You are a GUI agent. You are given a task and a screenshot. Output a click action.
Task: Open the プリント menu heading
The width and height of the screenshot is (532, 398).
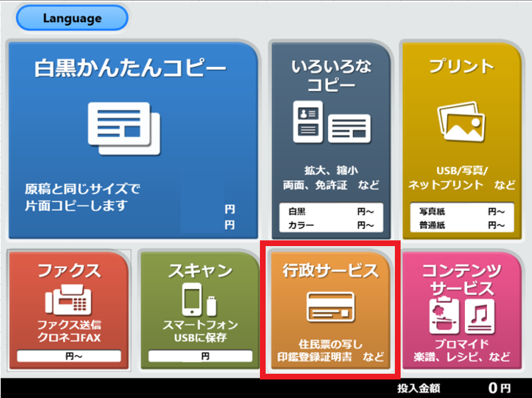coord(461,68)
